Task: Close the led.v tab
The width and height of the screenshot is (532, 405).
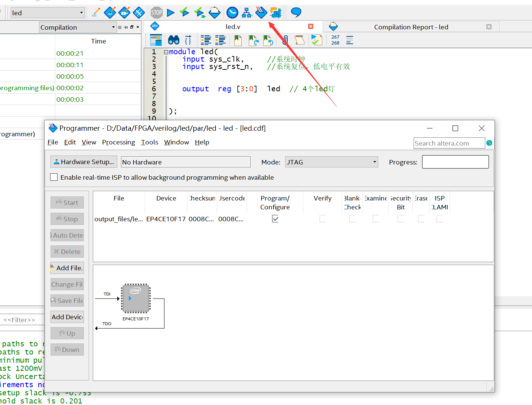Action: point(311,26)
